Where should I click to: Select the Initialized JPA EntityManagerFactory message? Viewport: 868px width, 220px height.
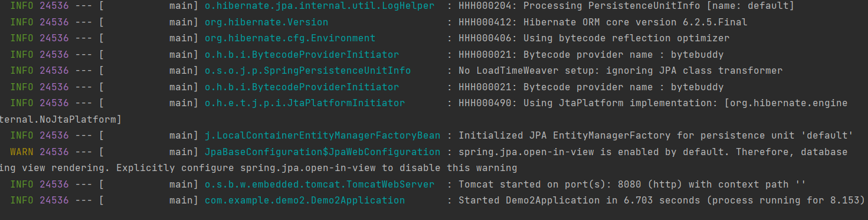(x=656, y=136)
